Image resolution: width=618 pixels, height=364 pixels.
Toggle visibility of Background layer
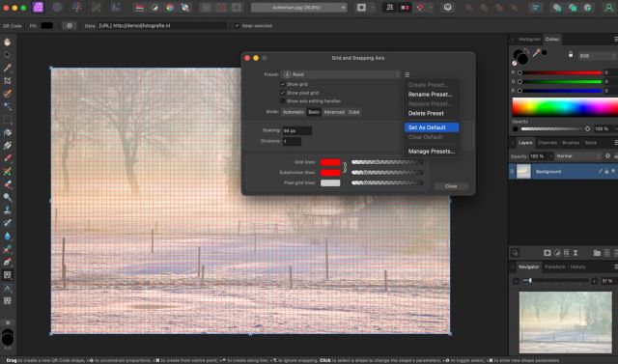(x=613, y=171)
